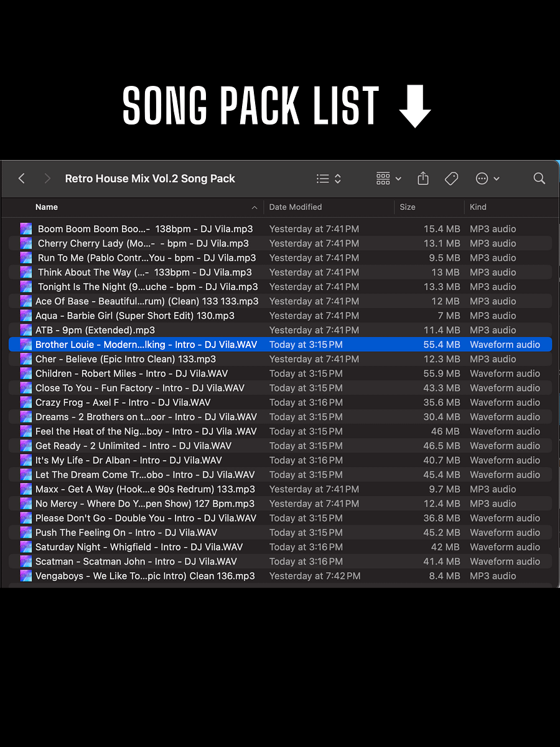Open the list view switcher

pyautogui.click(x=329, y=179)
